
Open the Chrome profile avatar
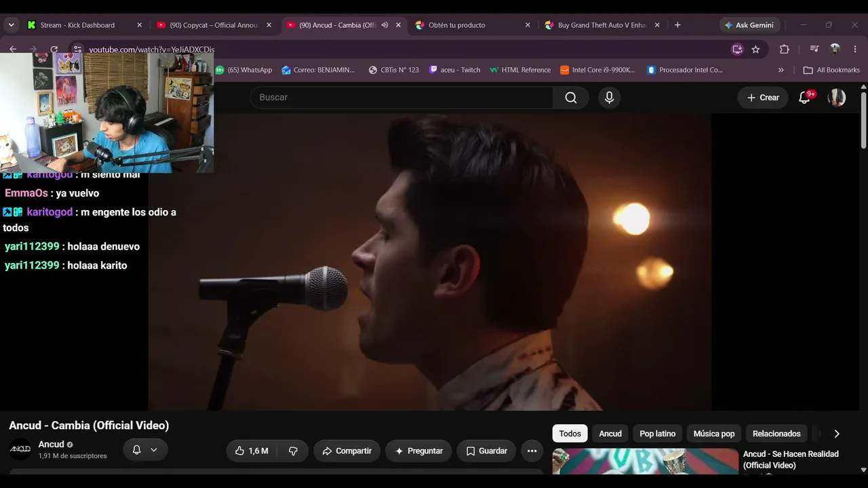[x=835, y=49]
